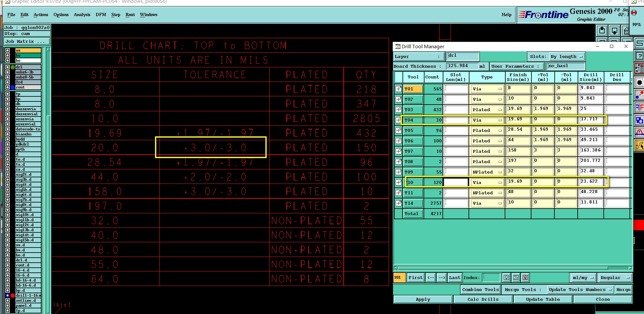Click the Calc Drills button
This screenshot has height=314, width=644.
[x=483, y=300]
